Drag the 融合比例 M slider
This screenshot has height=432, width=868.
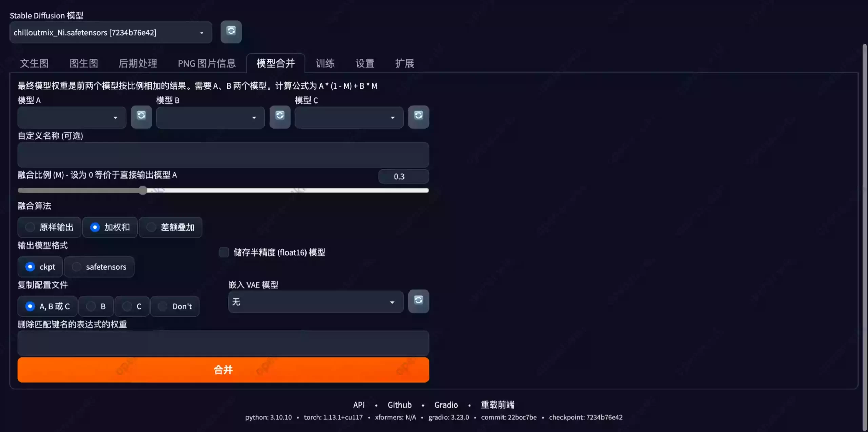pos(142,190)
